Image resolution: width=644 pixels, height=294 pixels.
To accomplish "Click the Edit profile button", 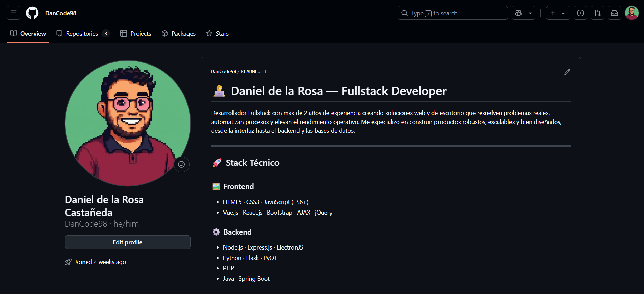I will tap(128, 242).
